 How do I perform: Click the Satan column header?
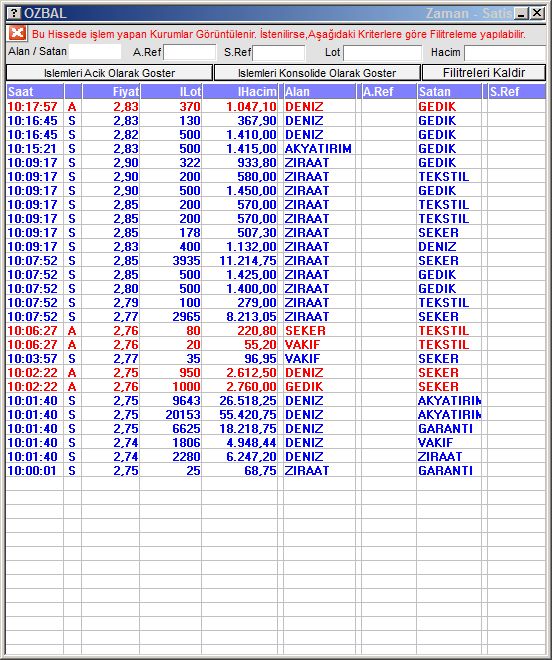(449, 91)
